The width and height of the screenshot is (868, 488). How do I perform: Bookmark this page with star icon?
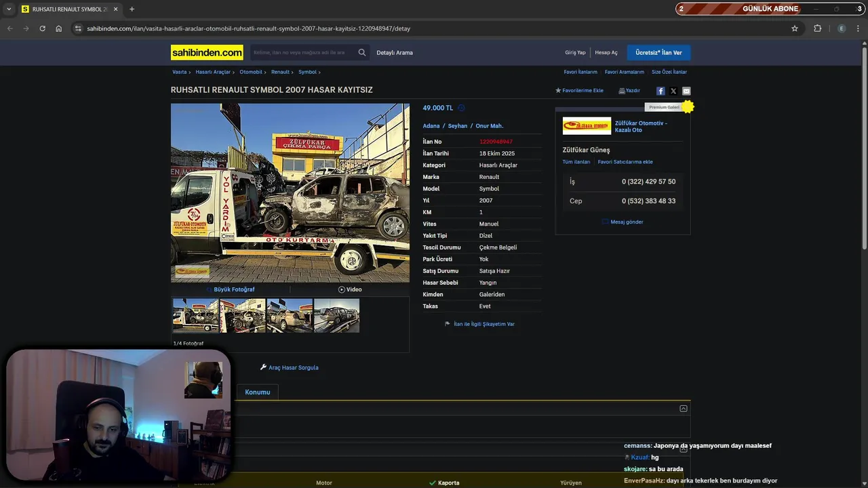(795, 28)
